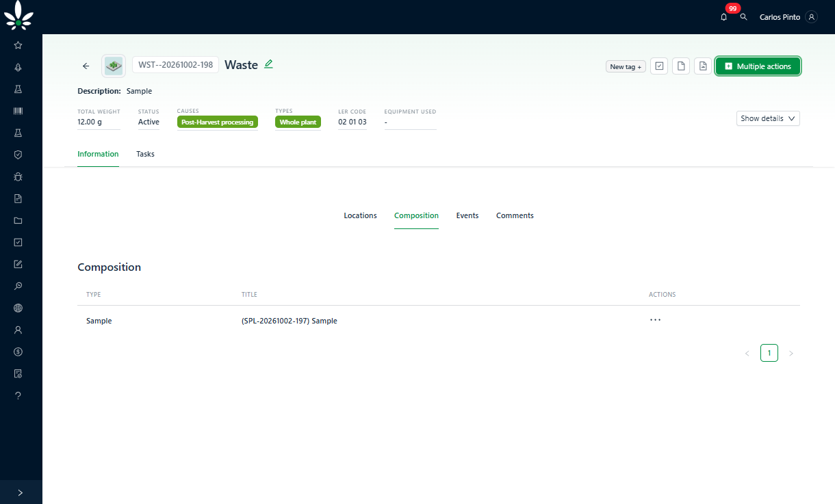835x504 pixels.
Task: Click the question mark help icon
Action: point(18,395)
